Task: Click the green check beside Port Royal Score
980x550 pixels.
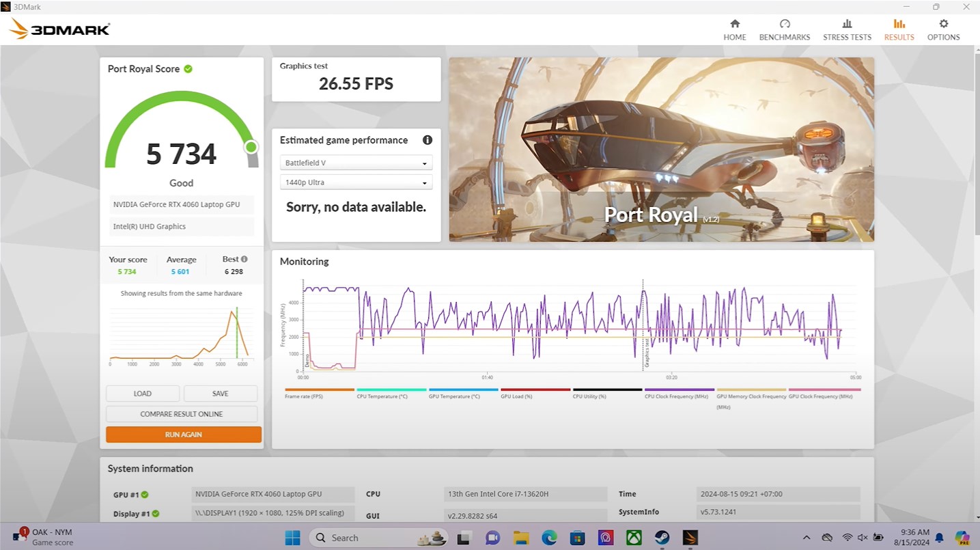Action: tap(188, 69)
